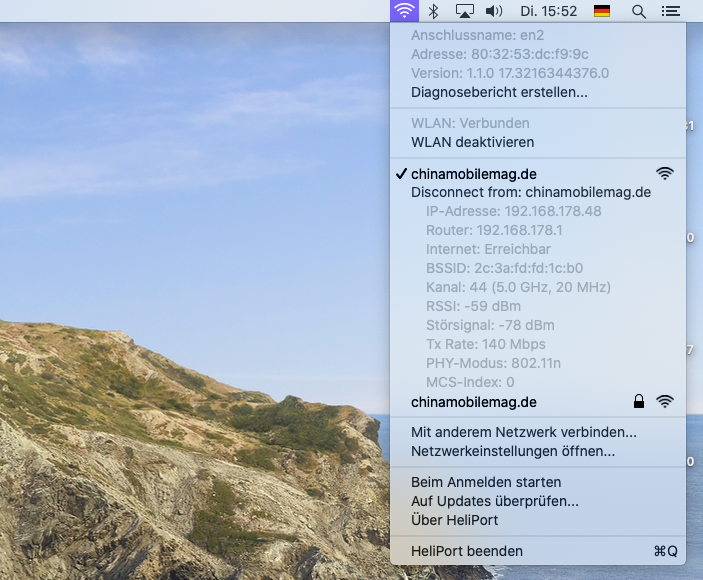The image size is (703, 580).
Task: Click Tx Rate: 140 Mbps line
Action: click(x=486, y=344)
